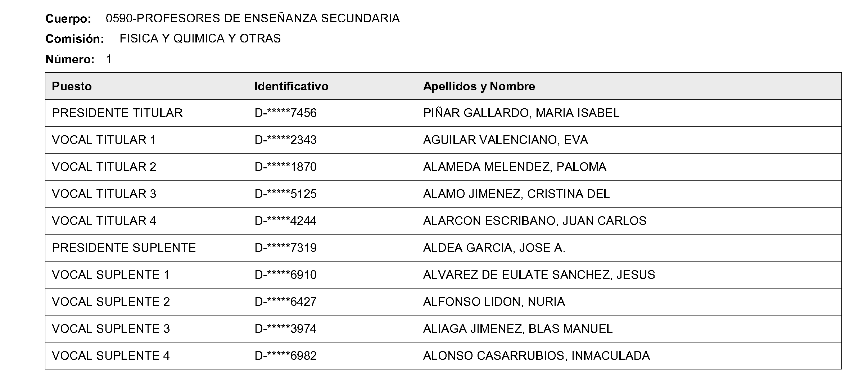Select name ALVAREZ DE EULATE SANCHEZ, JESUS

[539, 275]
